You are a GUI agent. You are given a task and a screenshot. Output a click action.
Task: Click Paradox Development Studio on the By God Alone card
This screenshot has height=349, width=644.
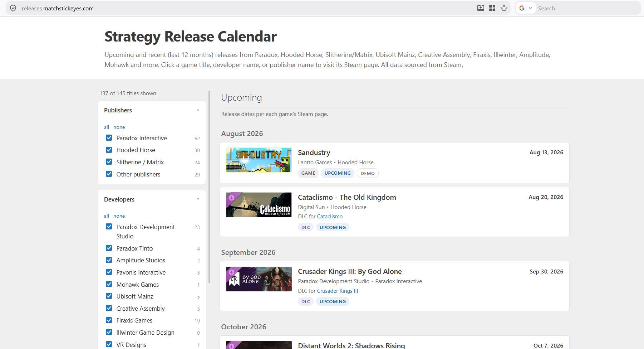click(x=334, y=281)
